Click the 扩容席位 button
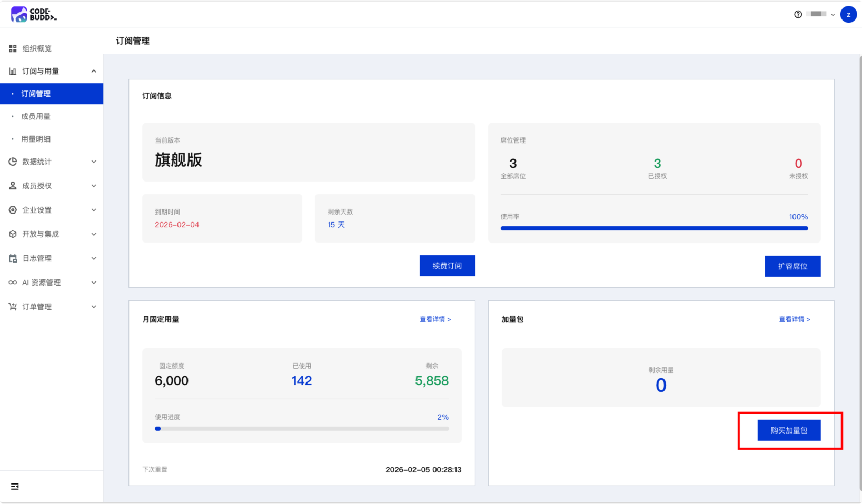The height and width of the screenshot is (504, 862). pos(792,266)
